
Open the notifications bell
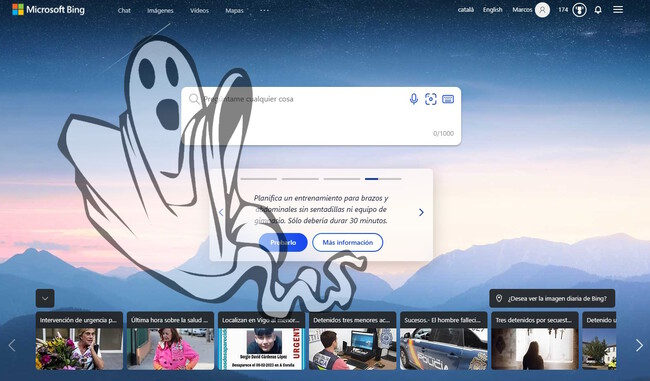pos(598,10)
